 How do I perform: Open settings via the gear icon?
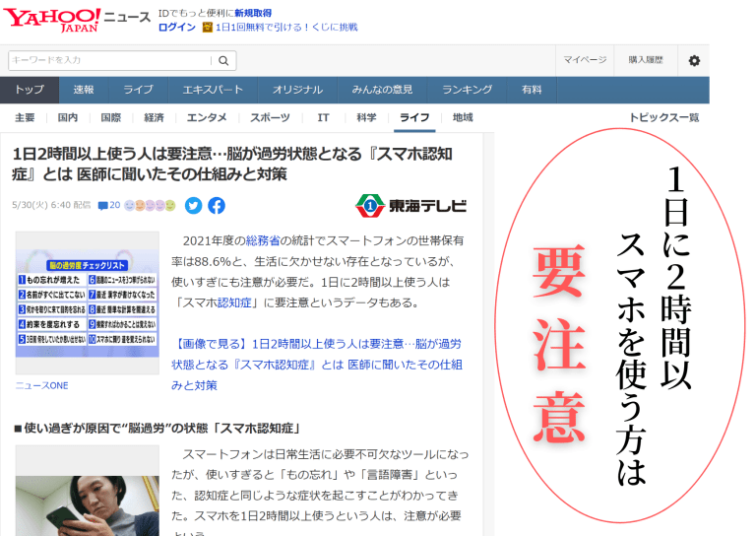pyautogui.click(x=694, y=61)
